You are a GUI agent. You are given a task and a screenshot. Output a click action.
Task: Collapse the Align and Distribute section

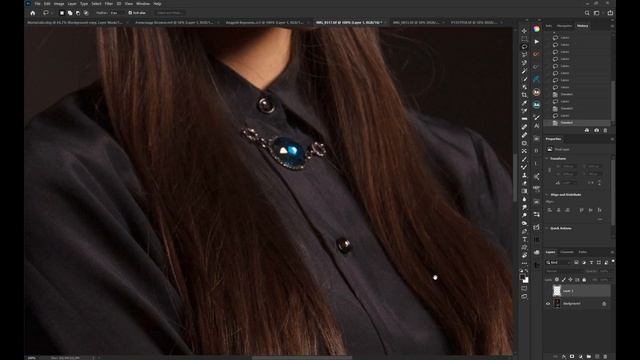tap(547, 195)
